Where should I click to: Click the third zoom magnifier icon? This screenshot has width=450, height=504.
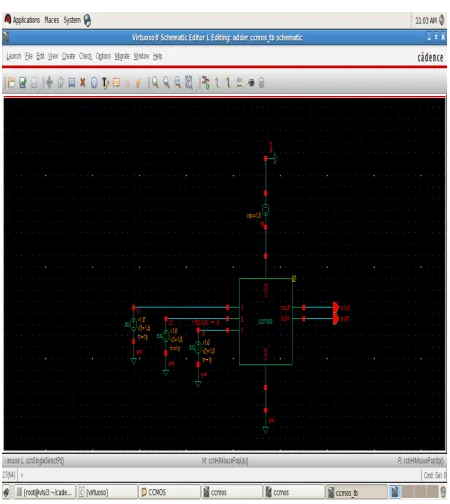[x=177, y=82]
